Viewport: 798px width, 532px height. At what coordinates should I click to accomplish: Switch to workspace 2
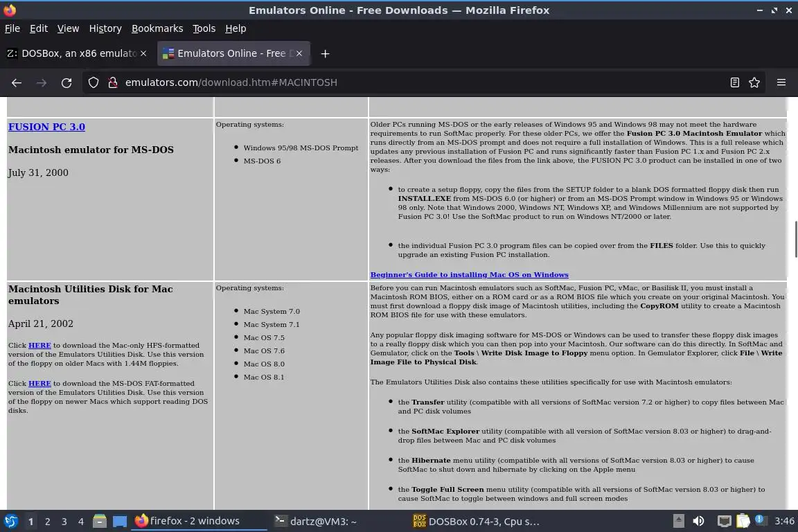pos(47,522)
